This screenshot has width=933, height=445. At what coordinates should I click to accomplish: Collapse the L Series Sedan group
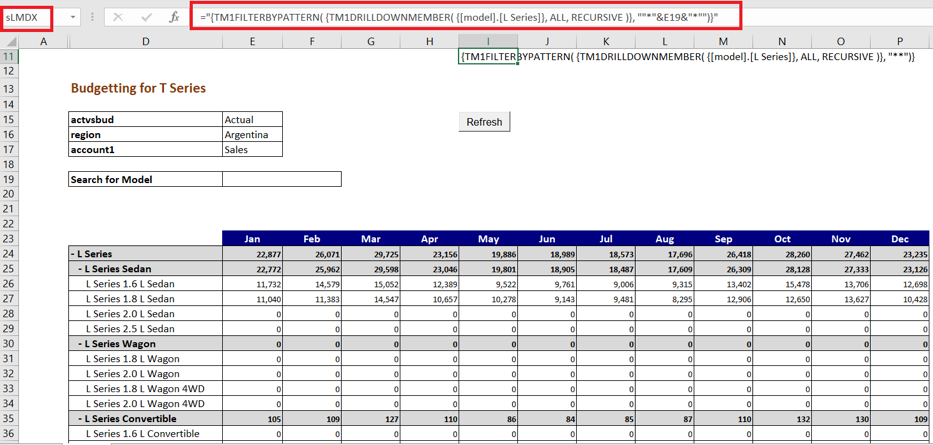(x=81, y=269)
